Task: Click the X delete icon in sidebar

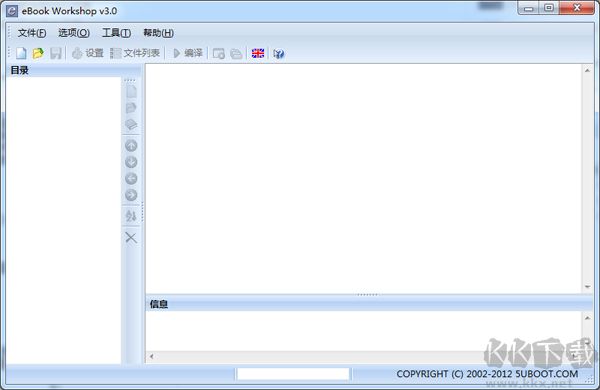Action: [x=131, y=238]
